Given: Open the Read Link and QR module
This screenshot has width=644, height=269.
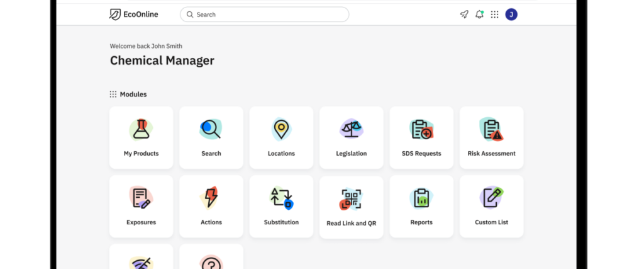Looking at the screenshot, I should pos(351,207).
